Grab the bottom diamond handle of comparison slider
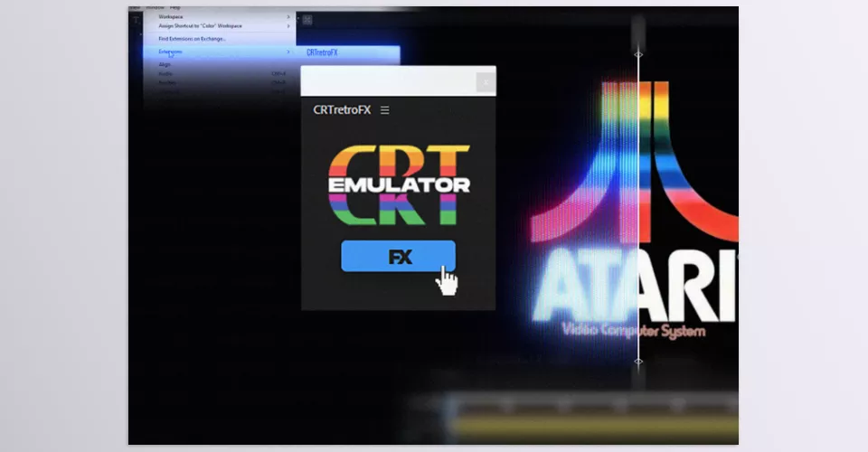 [638, 362]
